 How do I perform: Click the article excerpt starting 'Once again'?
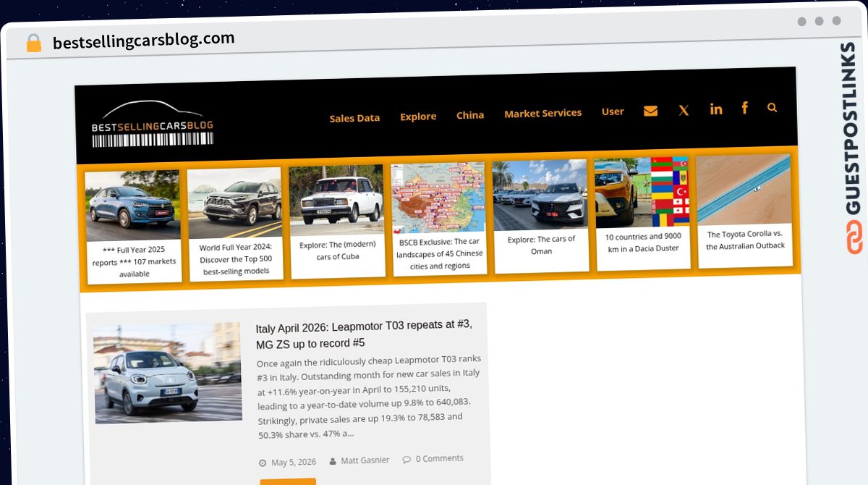click(x=369, y=396)
